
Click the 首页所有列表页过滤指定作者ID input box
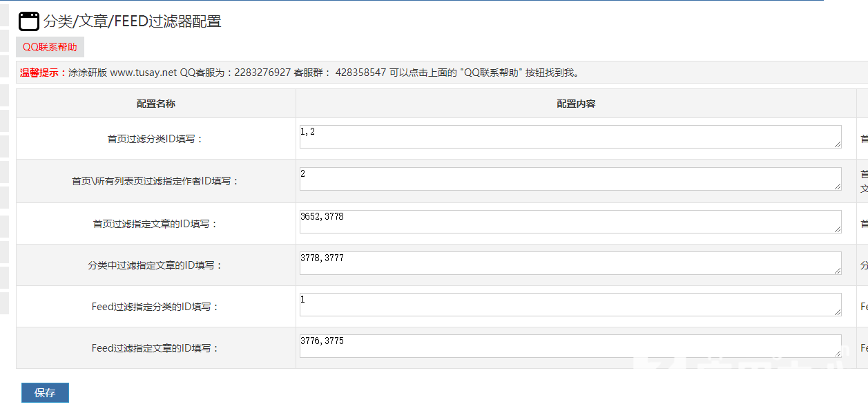[x=570, y=179]
